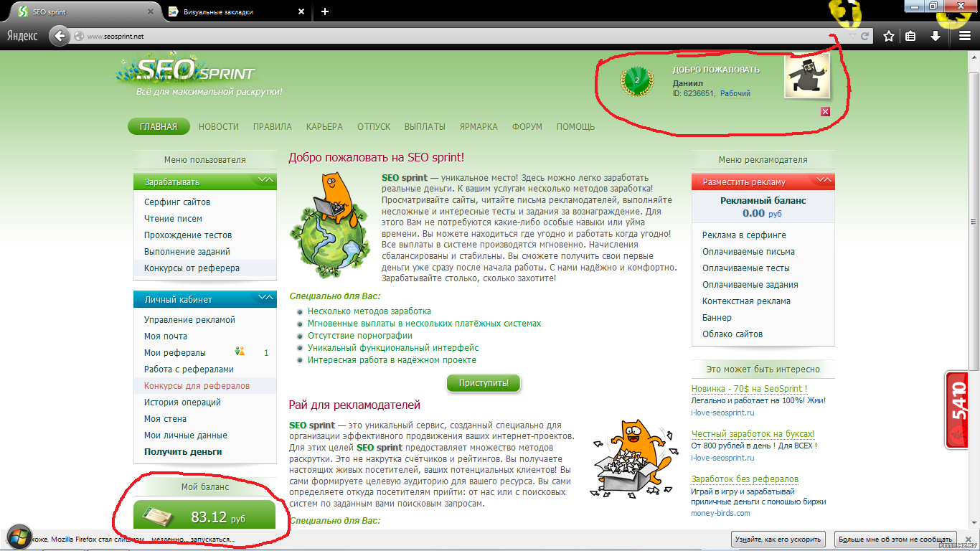Open Оплачиваемые письма link

[x=748, y=252]
